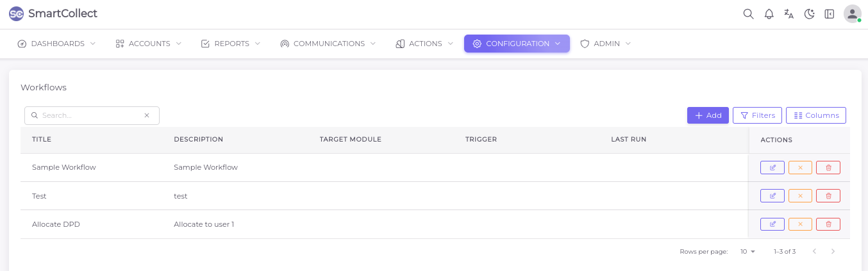
Task: Open the search icon in top bar
Action: [x=748, y=14]
